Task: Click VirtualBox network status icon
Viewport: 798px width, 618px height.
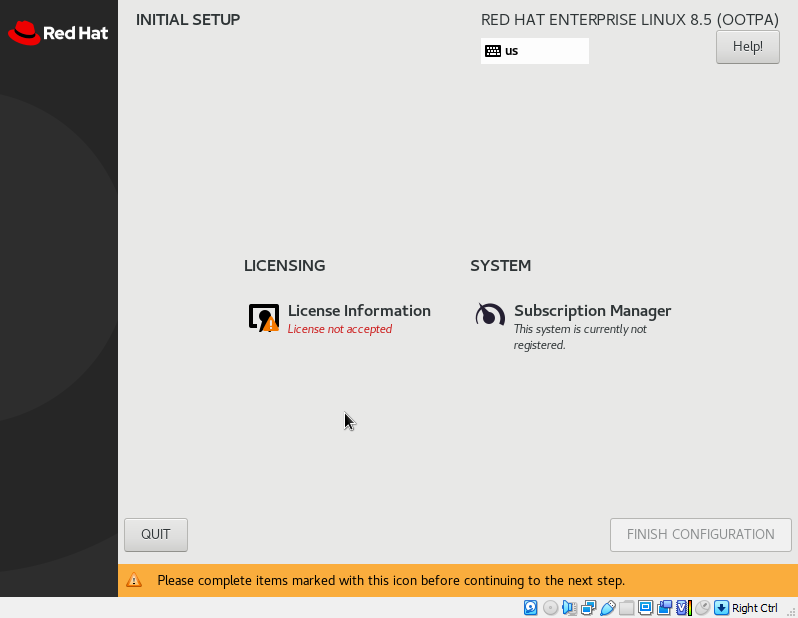Action: [x=588, y=608]
